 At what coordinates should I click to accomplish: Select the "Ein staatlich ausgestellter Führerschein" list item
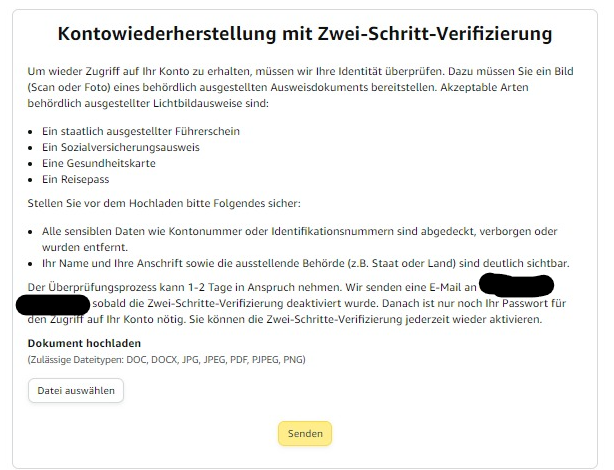[x=141, y=131]
